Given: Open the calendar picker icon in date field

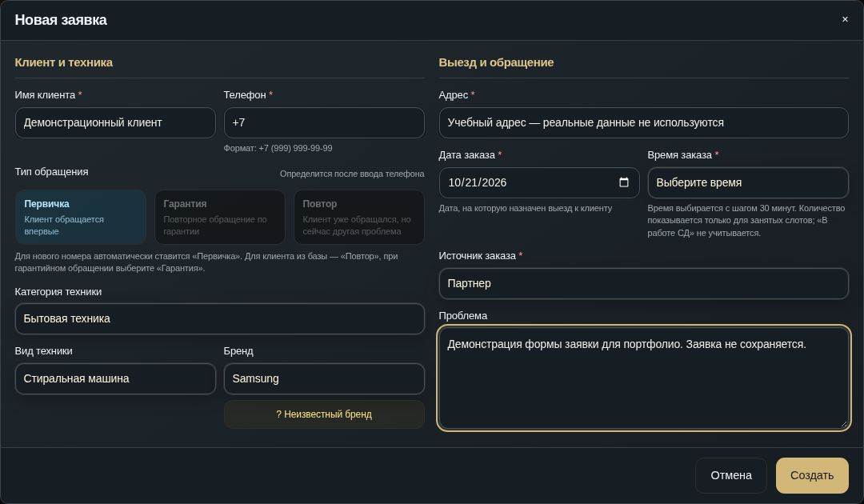Looking at the screenshot, I should (624, 182).
